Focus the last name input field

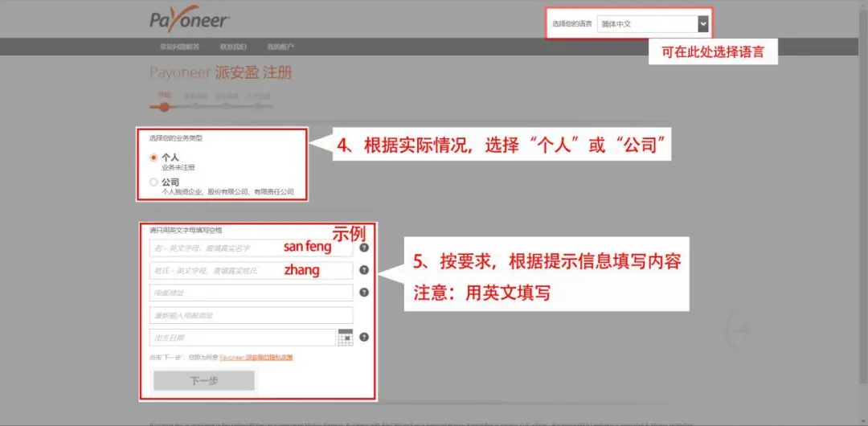pyautogui.click(x=251, y=270)
